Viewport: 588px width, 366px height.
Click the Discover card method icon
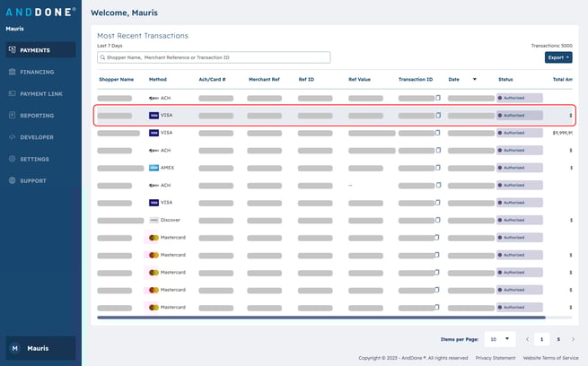coord(154,220)
